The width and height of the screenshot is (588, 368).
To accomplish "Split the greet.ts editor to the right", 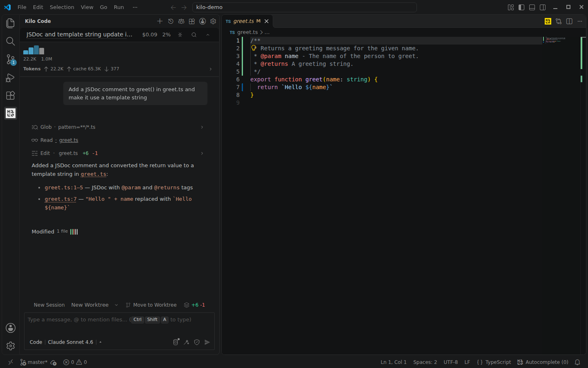I will (x=569, y=21).
